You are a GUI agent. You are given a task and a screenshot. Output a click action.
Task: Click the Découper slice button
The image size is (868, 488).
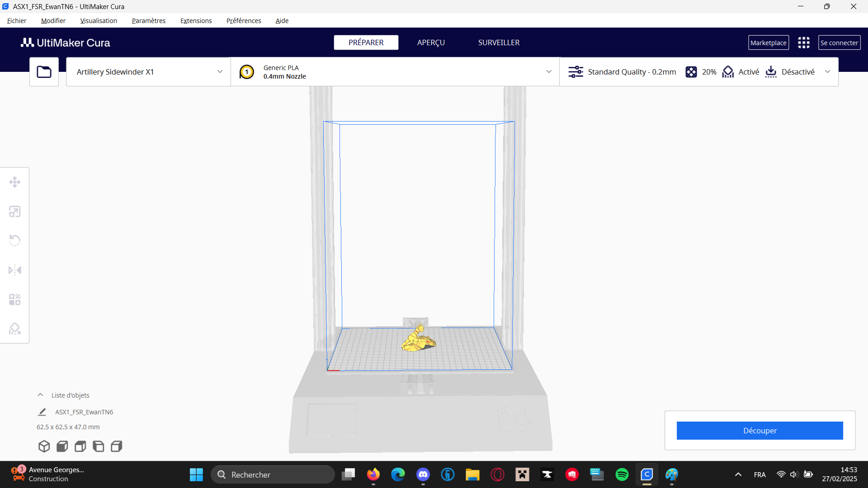[759, 431]
